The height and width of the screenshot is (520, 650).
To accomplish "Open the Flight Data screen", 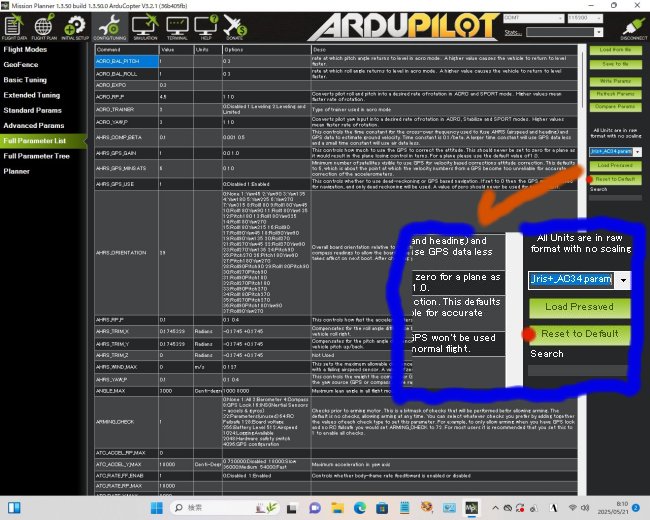I will click(x=14, y=27).
